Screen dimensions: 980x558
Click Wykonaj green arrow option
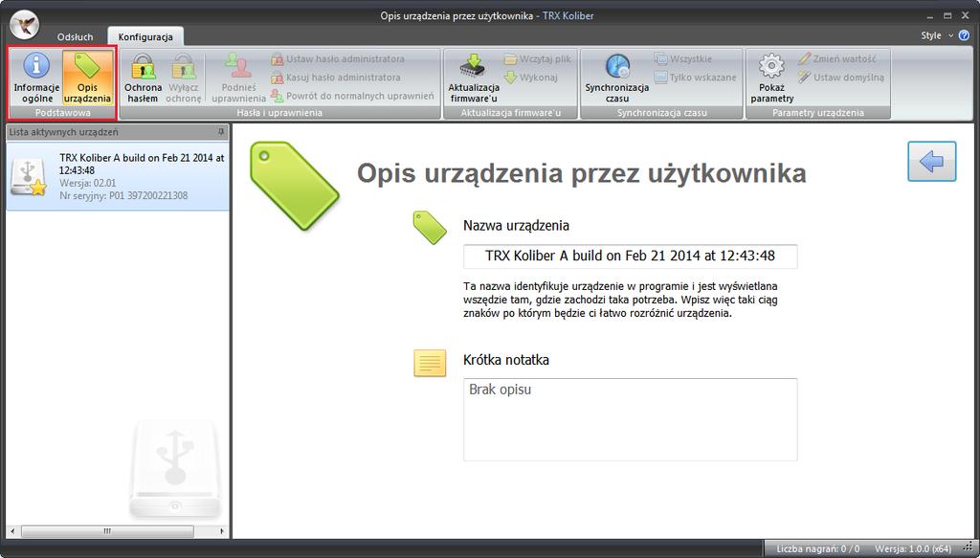click(x=530, y=78)
